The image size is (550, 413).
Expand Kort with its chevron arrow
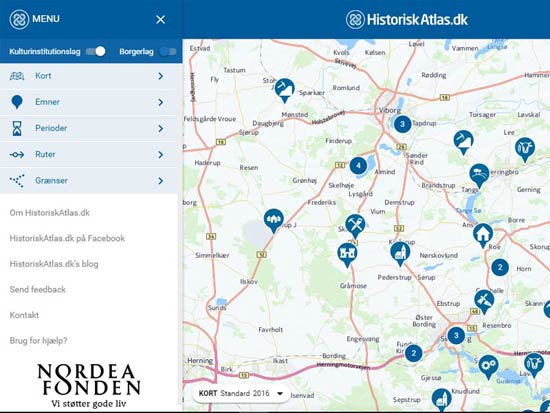coord(161,76)
